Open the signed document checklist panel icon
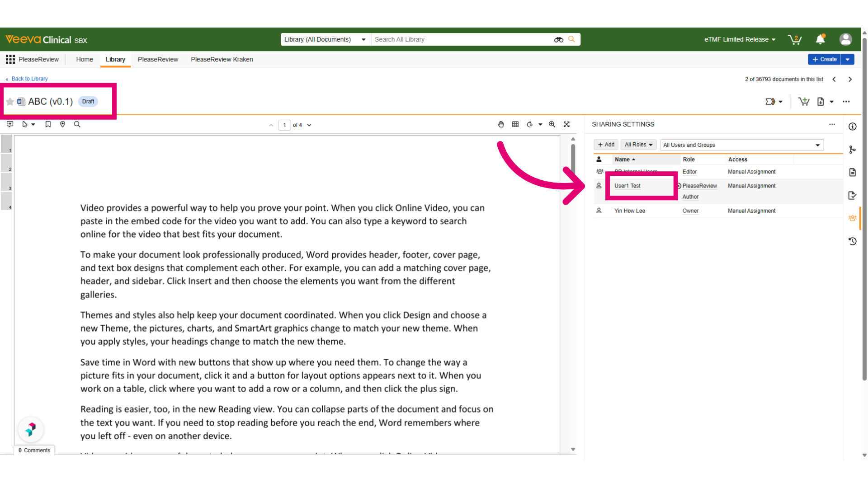 click(x=853, y=195)
